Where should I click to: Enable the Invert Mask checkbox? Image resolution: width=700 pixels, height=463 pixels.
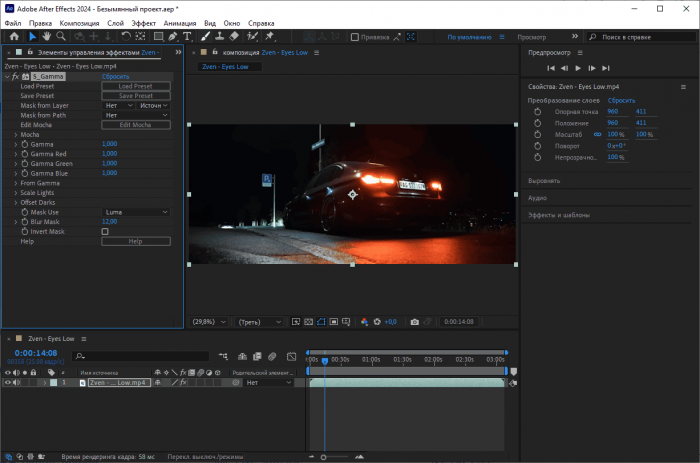tap(105, 231)
